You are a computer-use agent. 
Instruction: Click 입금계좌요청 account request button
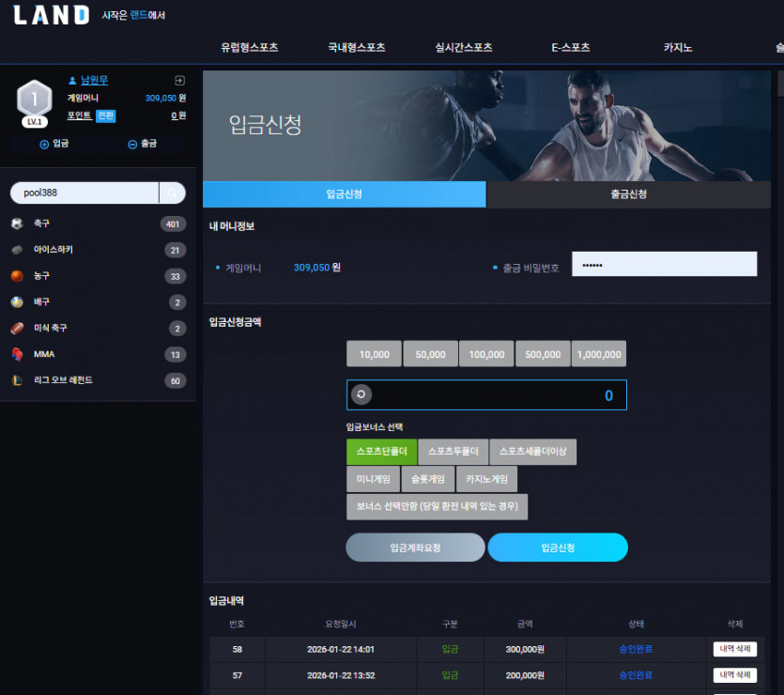pos(415,548)
